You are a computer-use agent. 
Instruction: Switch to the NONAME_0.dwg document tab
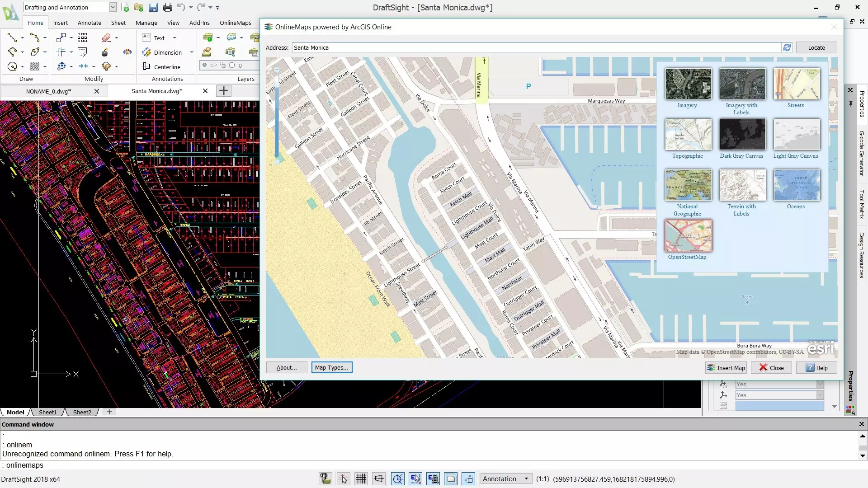(x=48, y=91)
